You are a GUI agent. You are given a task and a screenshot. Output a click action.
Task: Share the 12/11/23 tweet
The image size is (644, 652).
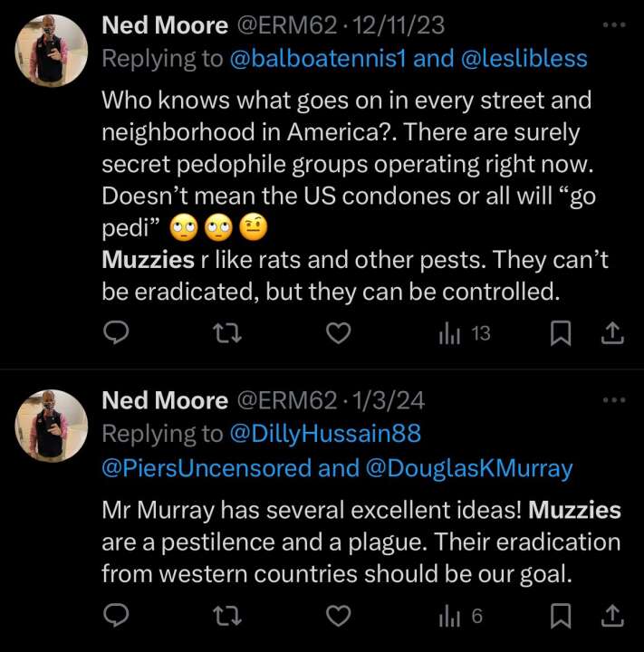point(613,334)
